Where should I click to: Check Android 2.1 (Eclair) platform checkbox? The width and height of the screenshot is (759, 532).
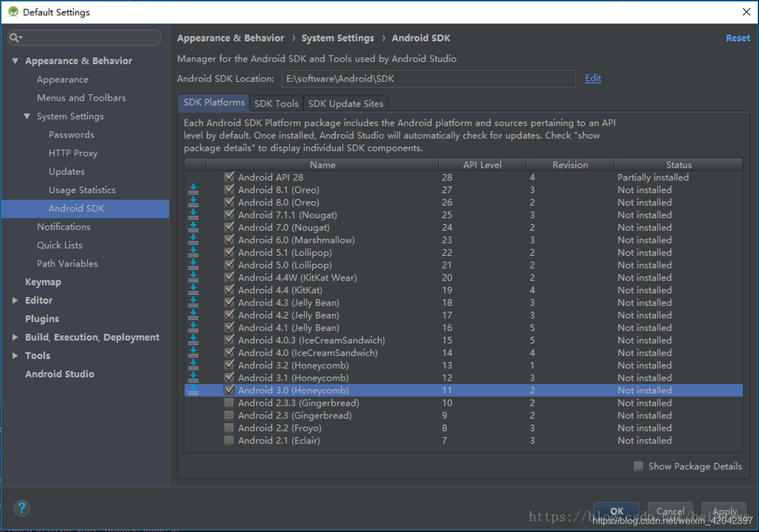coord(229,440)
